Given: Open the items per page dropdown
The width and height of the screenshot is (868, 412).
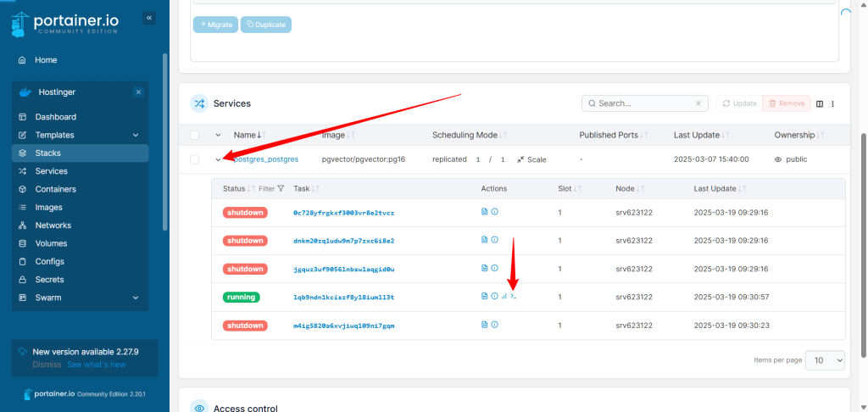Looking at the screenshot, I should 824,360.
